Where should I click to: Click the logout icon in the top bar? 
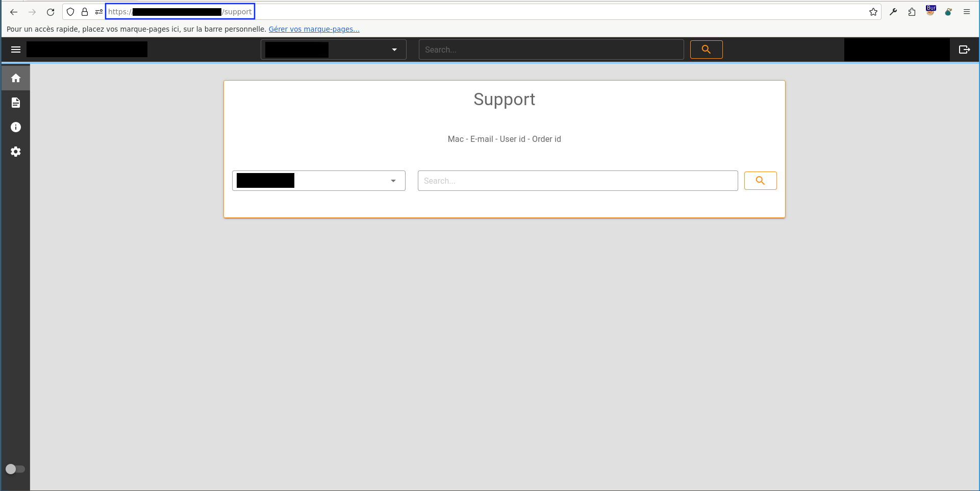point(964,50)
